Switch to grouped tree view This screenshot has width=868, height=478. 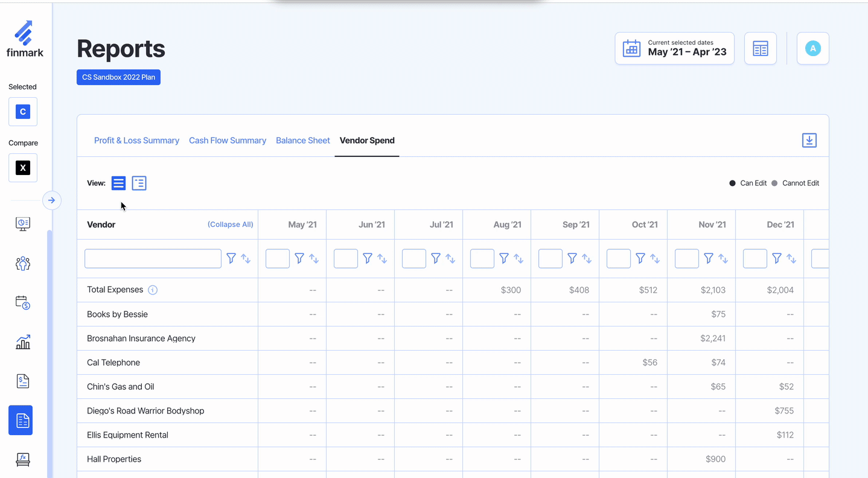click(139, 183)
